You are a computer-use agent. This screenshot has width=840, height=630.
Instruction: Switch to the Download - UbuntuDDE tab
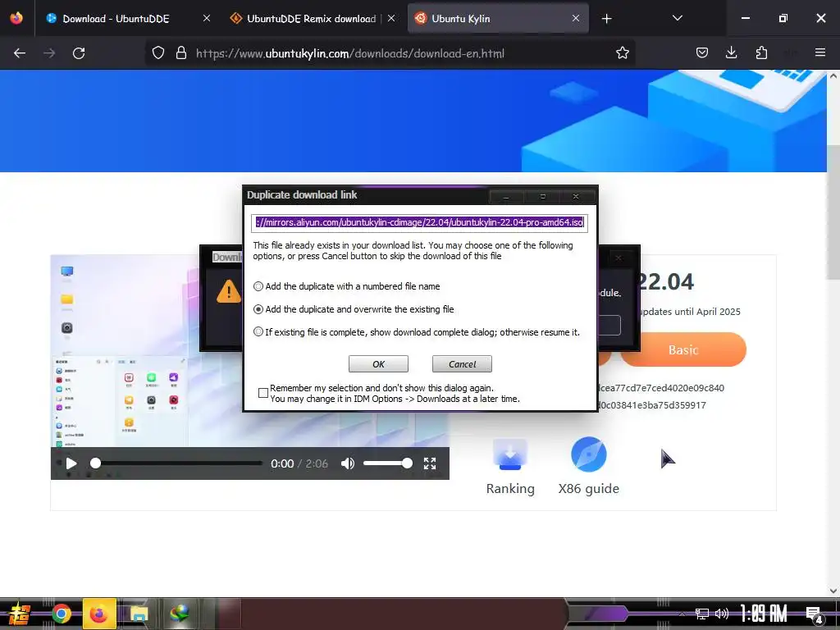(x=116, y=19)
